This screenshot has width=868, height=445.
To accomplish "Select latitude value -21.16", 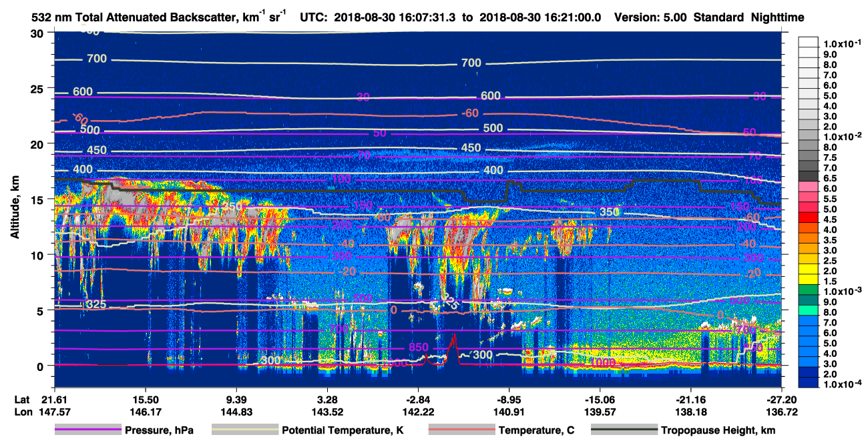I will (x=690, y=399).
